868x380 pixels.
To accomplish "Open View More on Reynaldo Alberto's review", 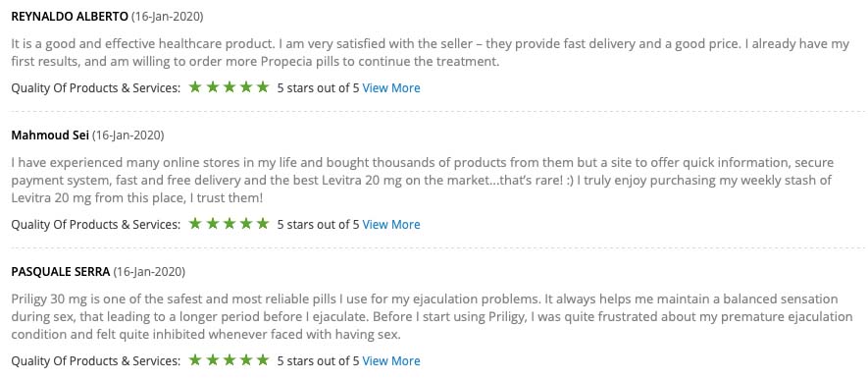I will 390,88.
